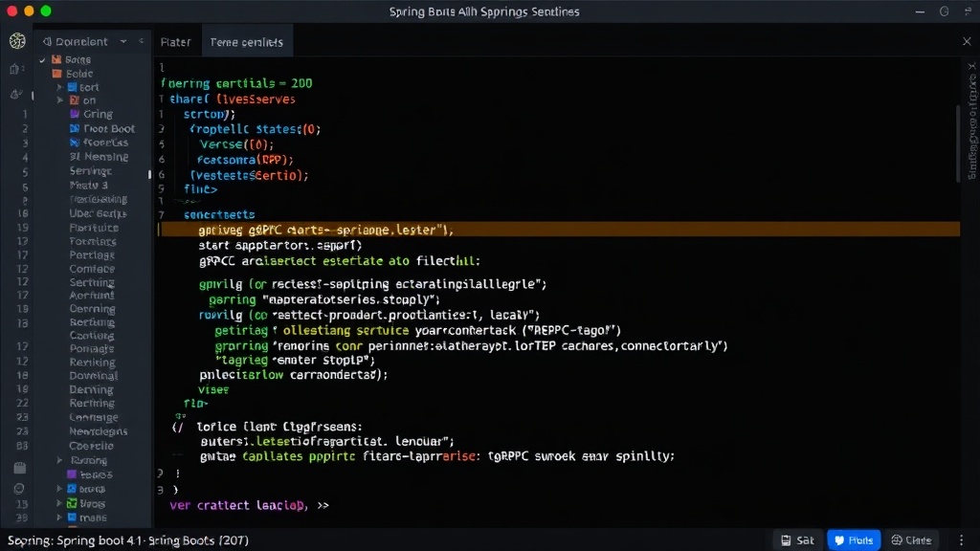Click the round logo icon above the sidebar
Viewport: 980px width, 551px height.
[17, 41]
